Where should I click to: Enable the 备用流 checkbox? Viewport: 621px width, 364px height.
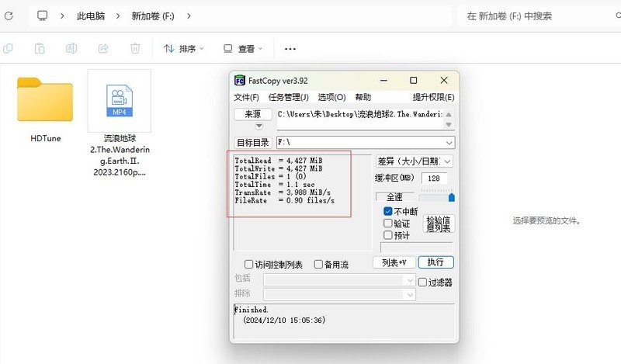[318, 264]
